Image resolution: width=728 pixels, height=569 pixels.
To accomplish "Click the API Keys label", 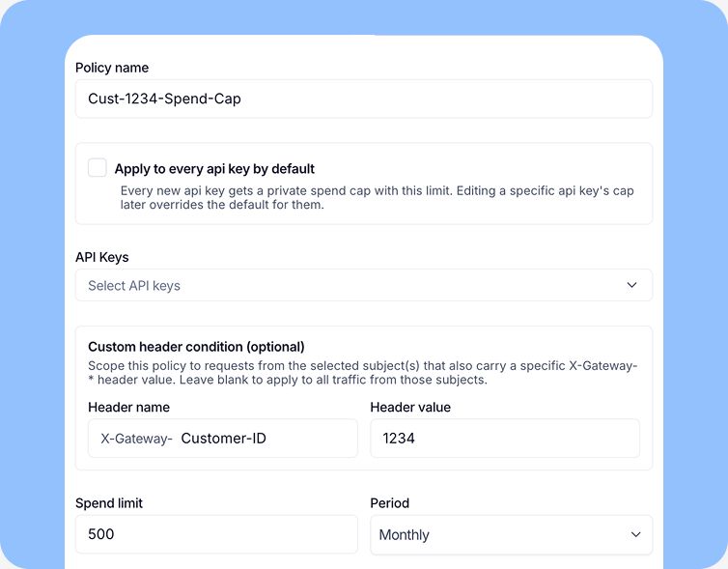I will pyautogui.click(x=102, y=257).
